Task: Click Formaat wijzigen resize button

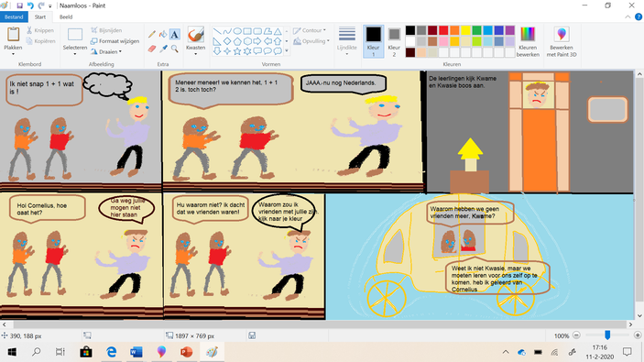Action: coord(115,41)
